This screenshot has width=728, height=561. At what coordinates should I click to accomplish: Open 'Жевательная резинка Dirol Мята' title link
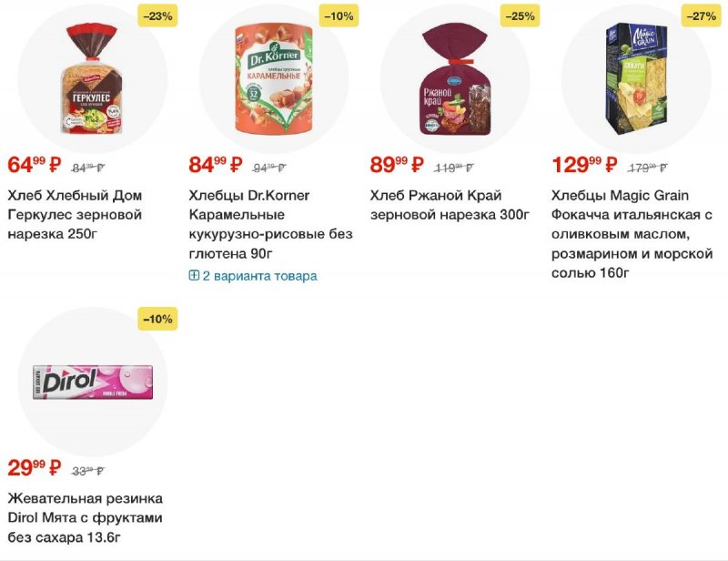(86, 518)
